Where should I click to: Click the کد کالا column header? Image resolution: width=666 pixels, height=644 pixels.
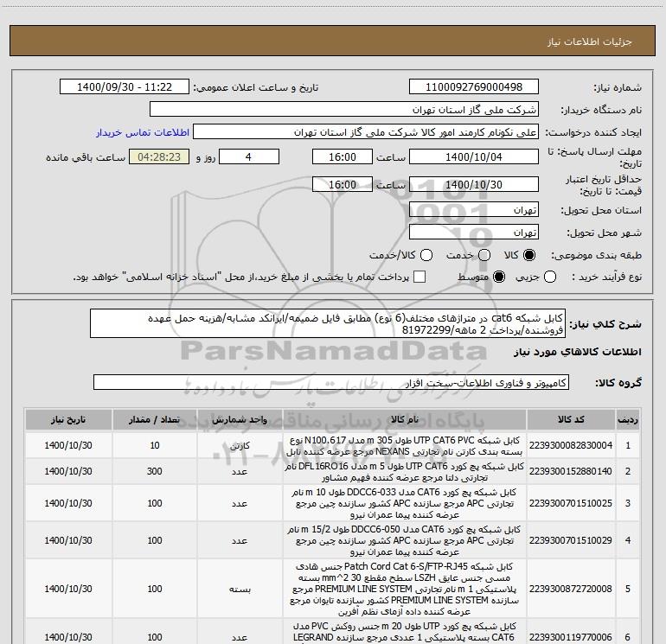pyautogui.click(x=571, y=420)
